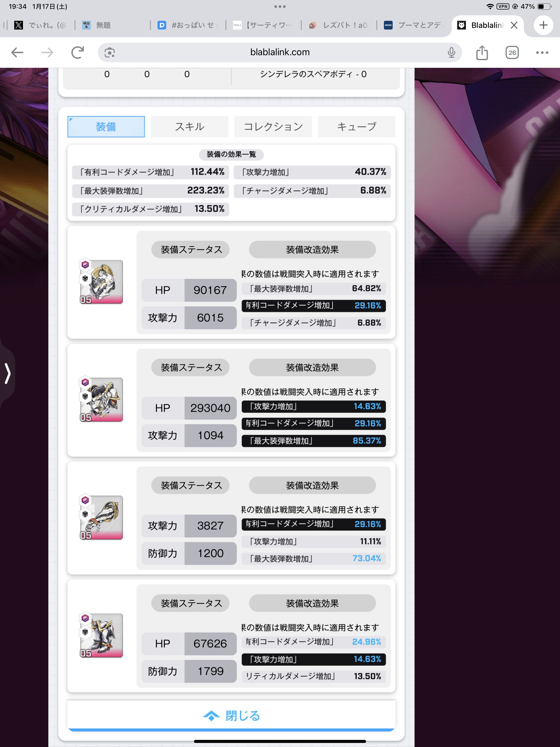
Task: Expand the left side panel arrow
Action: point(7,373)
